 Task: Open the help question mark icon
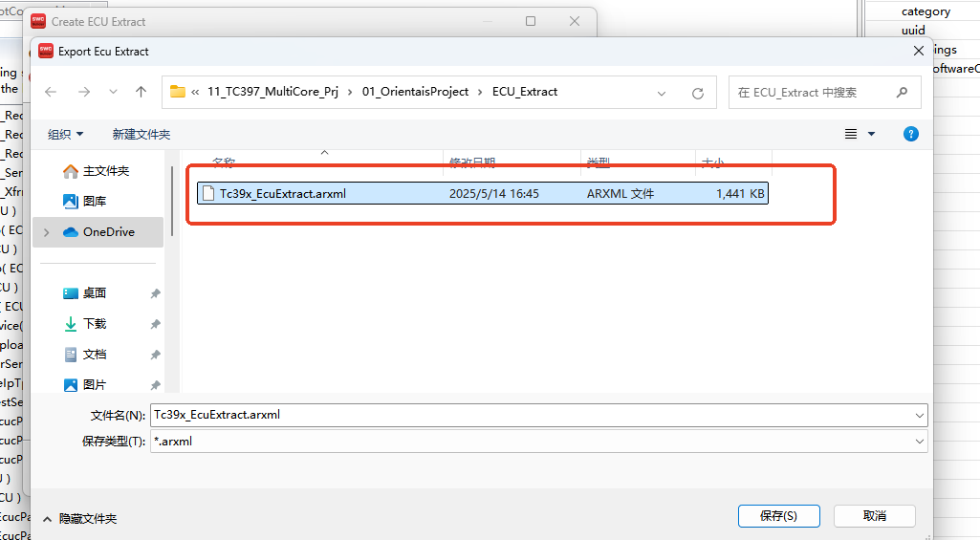[911, 134]
